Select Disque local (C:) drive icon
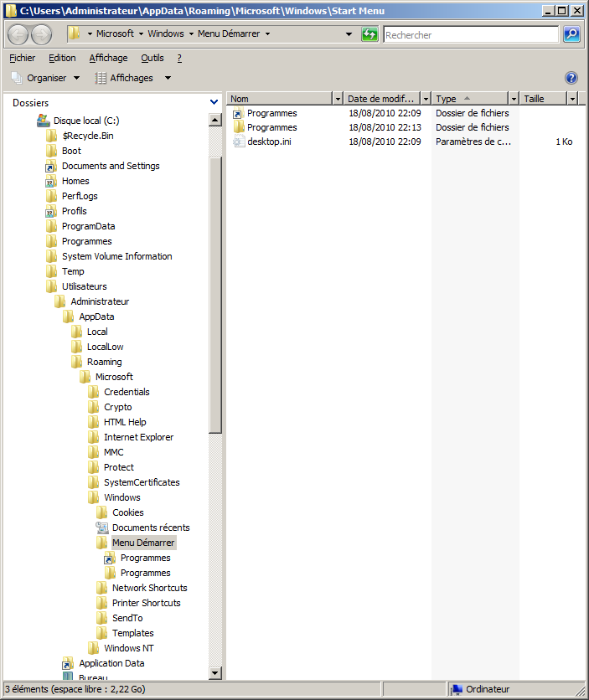Image resolution: width=589 pixels, height=700 pixels. pos(44,121)
